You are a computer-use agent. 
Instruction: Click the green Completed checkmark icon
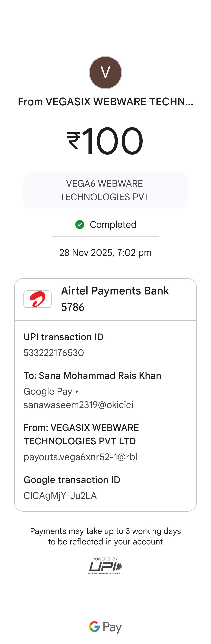(80, 224)
